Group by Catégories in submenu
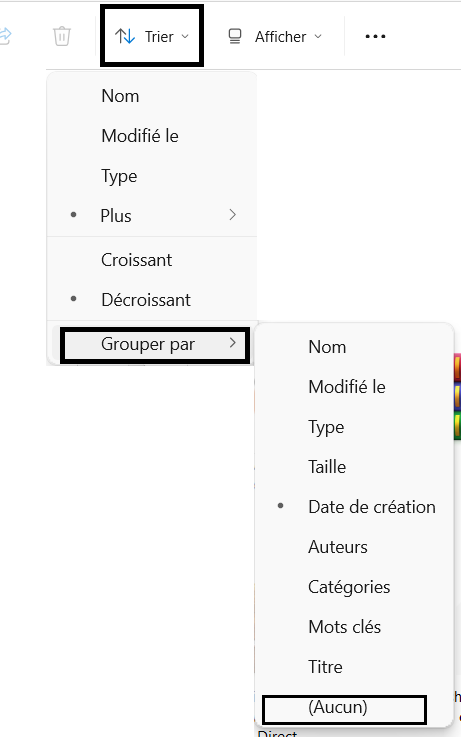 pyautogui.click(x=354, y=587)
